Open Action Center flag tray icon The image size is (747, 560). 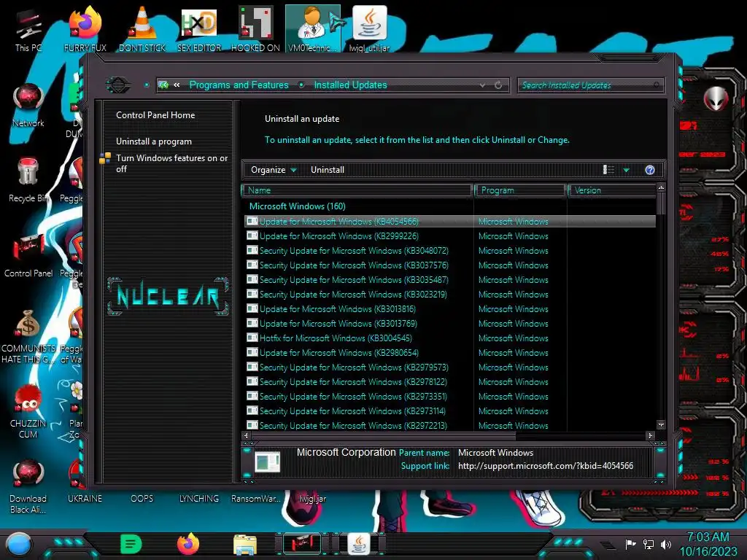630,544
